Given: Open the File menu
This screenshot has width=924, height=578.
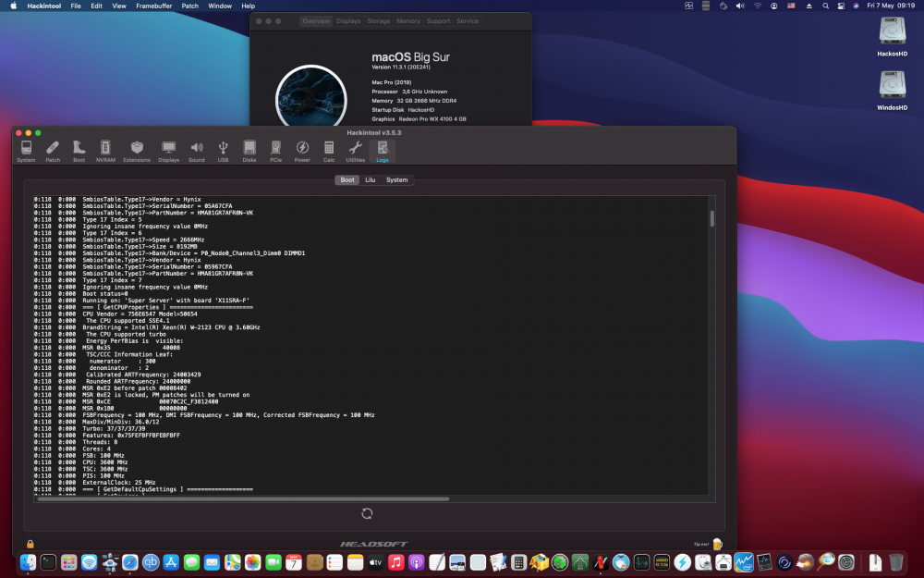Looking at the screenshot, I should click(76, 6).
